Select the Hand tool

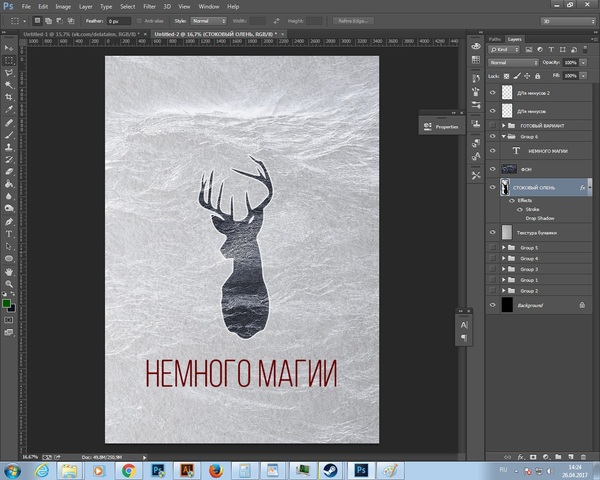tap(9, 270)
